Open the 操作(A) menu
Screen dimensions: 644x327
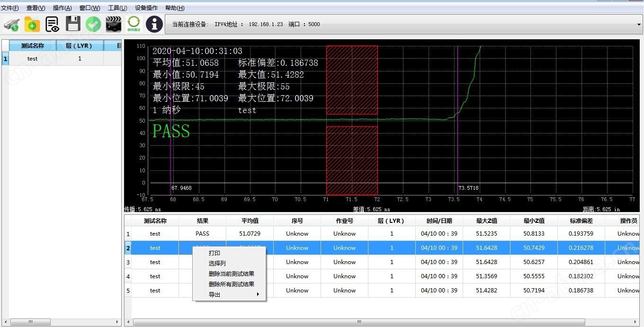tap(63, 8)
